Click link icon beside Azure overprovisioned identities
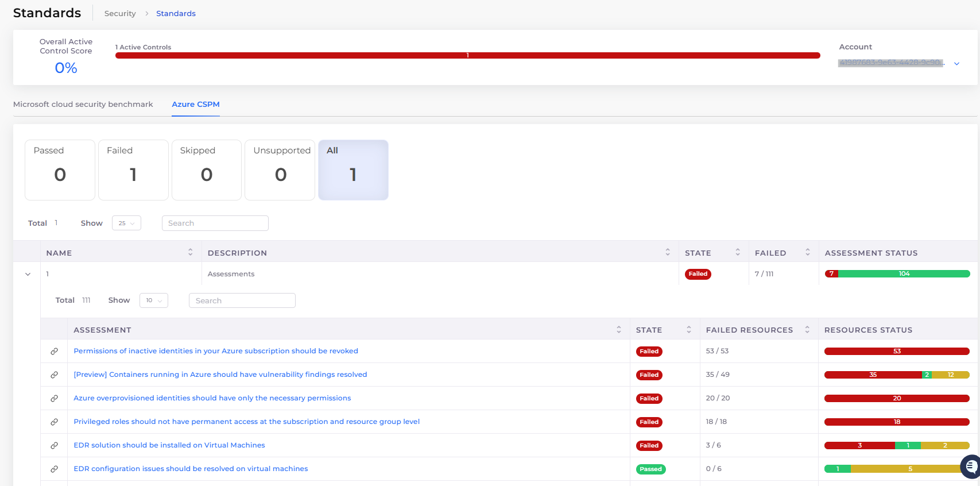 point(54,398)
